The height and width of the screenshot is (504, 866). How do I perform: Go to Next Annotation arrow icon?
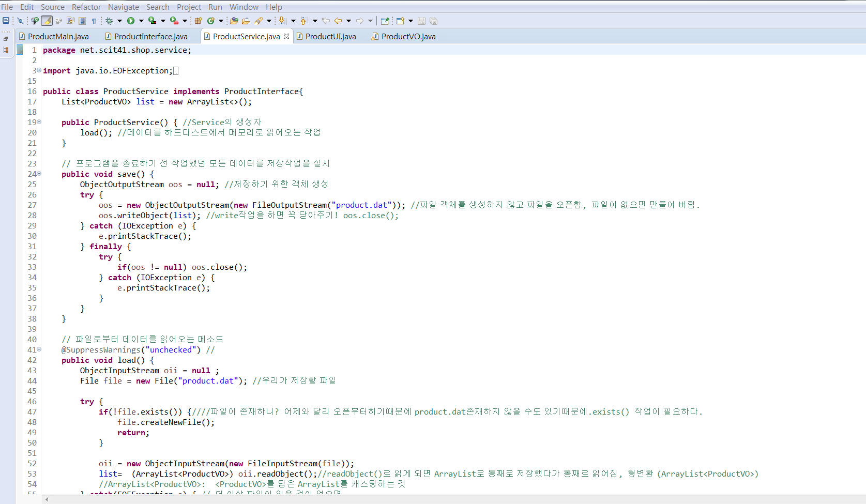click(282, 21)
